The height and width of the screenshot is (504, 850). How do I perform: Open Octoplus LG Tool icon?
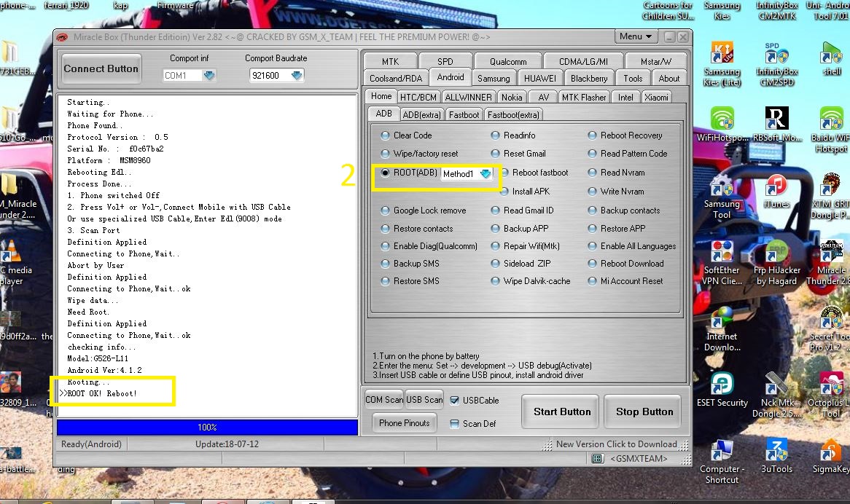coord(830,395)
